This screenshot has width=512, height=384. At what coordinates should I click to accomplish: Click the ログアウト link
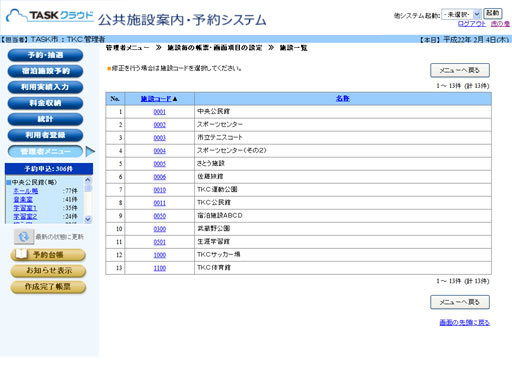coord(472,24)
